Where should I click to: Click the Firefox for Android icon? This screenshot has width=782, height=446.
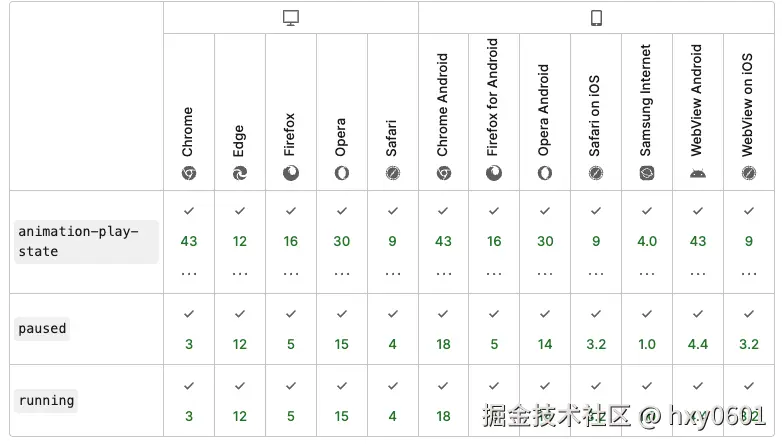(494, 173)
